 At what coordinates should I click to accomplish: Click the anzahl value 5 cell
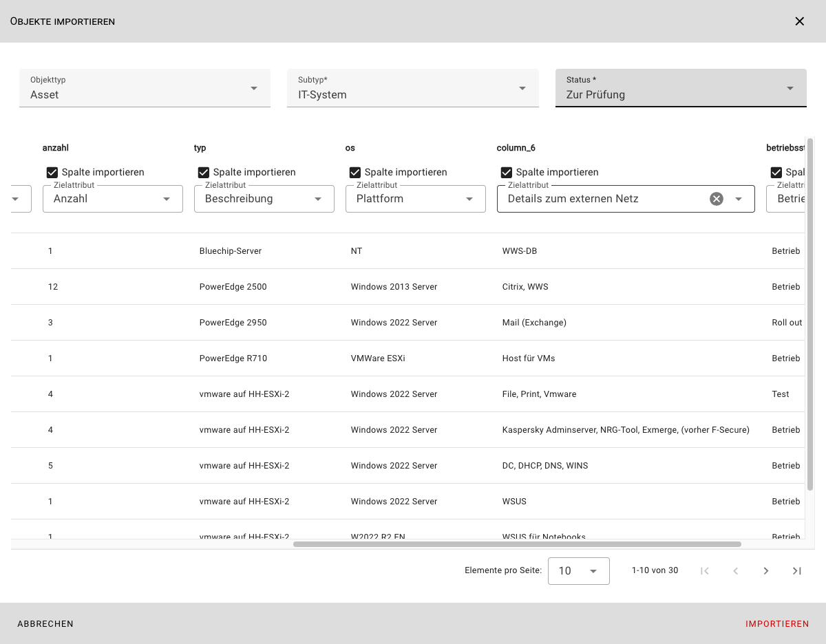tap(51, 466)
